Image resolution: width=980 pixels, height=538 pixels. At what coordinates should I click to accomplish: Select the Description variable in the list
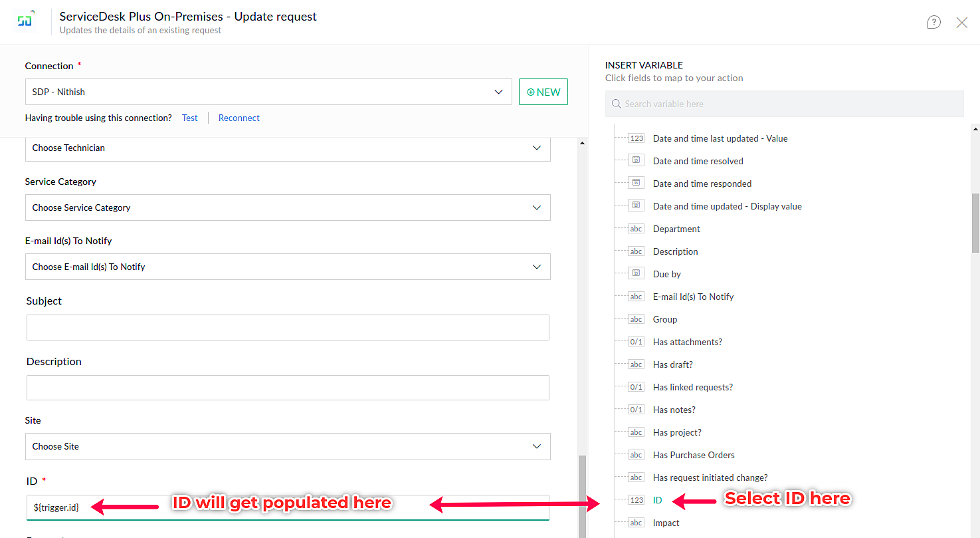675,251
